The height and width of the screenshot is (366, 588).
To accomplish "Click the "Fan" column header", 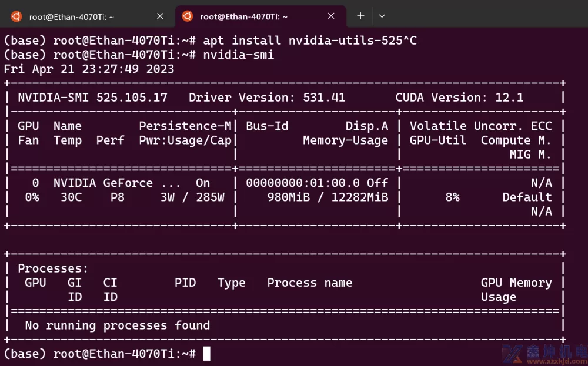I will [28, 140].
